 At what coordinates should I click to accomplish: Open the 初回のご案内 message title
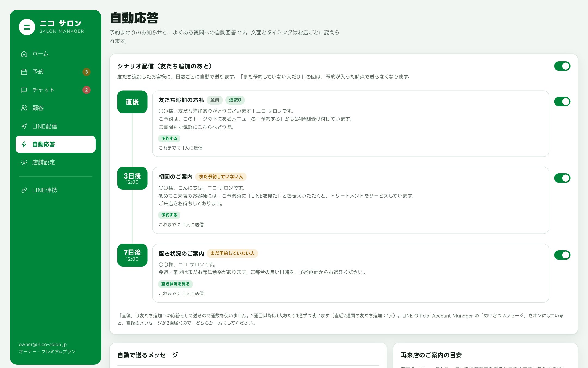176,177
